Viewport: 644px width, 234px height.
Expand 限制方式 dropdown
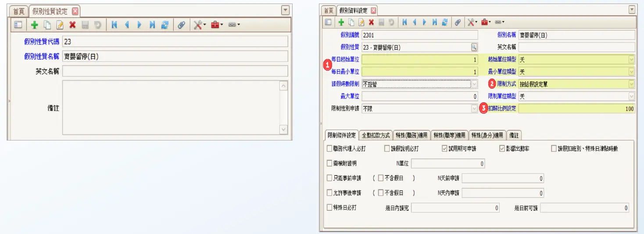pos(631,84)
